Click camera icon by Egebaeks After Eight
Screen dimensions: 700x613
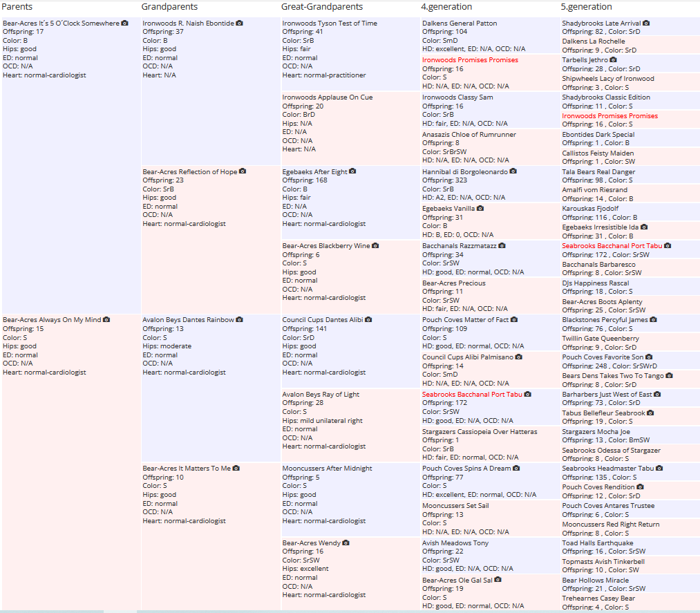(x=352, y=171)
